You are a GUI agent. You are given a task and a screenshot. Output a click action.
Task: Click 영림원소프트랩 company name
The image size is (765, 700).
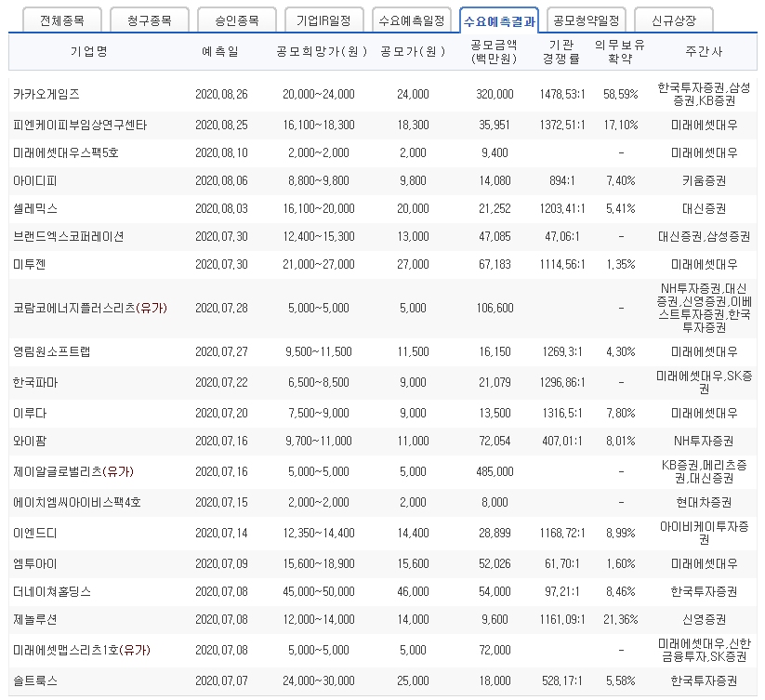point(52,351)
